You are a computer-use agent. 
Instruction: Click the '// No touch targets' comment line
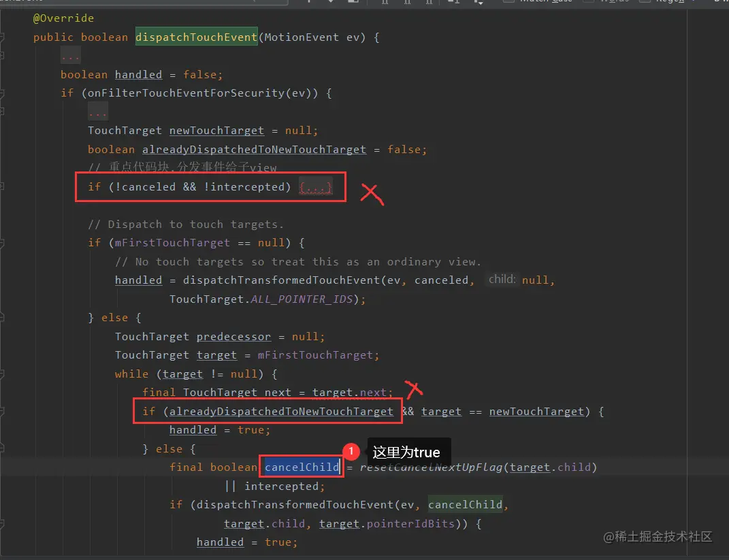298,262
